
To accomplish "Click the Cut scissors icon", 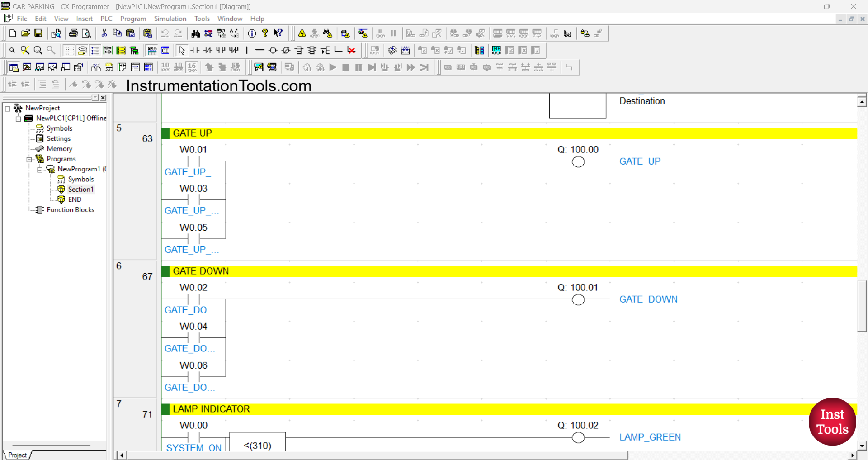I will coord(104,33).
